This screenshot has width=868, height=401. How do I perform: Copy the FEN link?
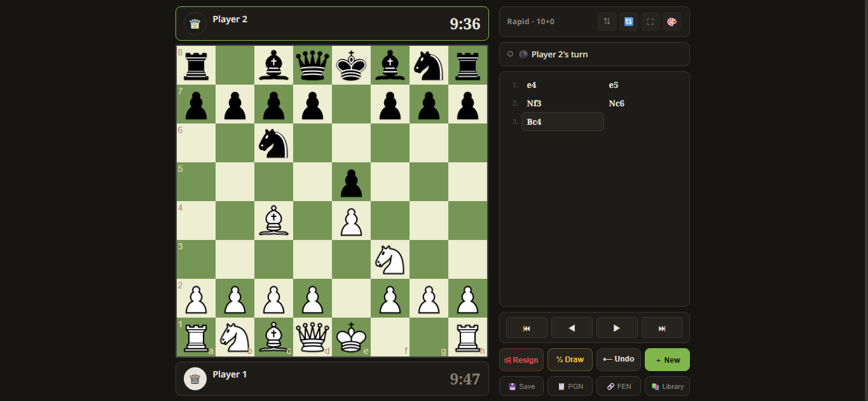tap(618, 386)
